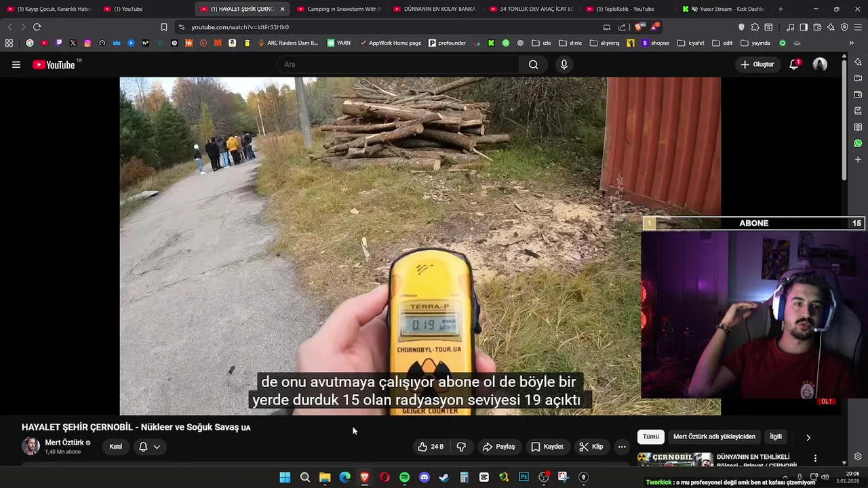Image resolution: width=868 pixels, height=488 pixels.
Task: Close the active HAYALET ŞEHİR tab
Action: pos(282,9)
